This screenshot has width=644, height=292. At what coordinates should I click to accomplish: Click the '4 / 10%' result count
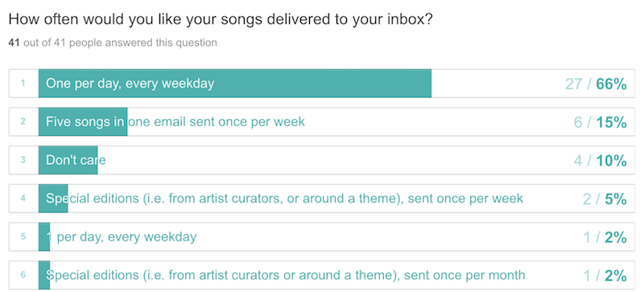[x=600, y=161]
